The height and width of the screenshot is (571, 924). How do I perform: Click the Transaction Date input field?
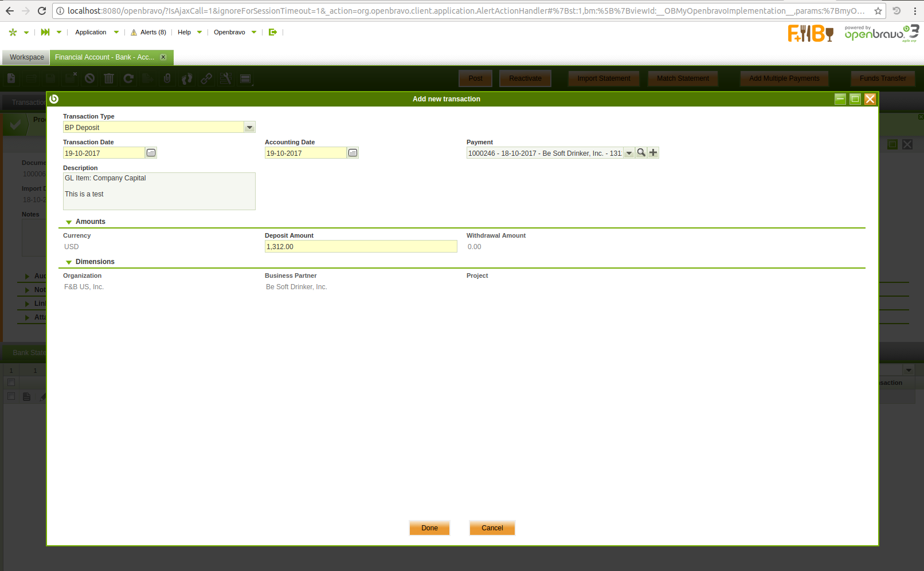[104, 153]
